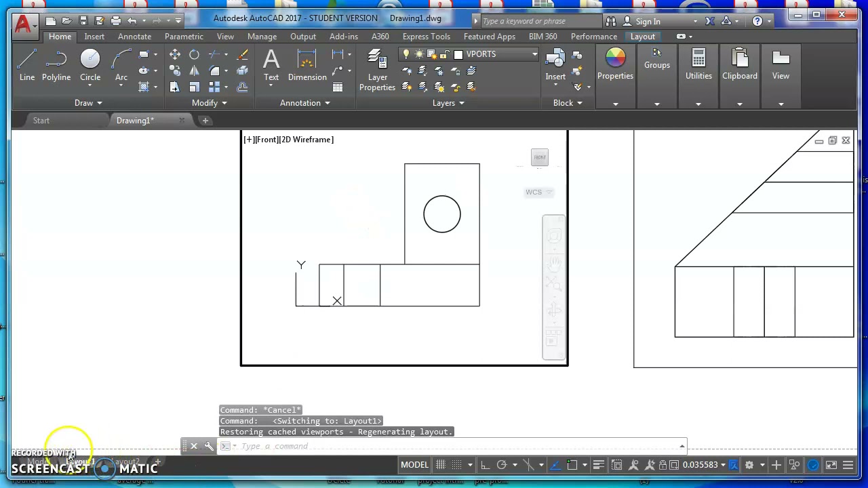Click the new drawing tab plus button
Screen dimensions: 868x488
click(205, 121)
